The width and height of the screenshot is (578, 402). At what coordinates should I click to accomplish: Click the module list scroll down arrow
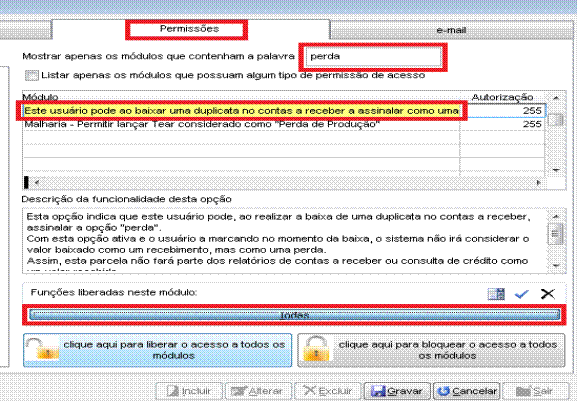[x=556, y=170]
